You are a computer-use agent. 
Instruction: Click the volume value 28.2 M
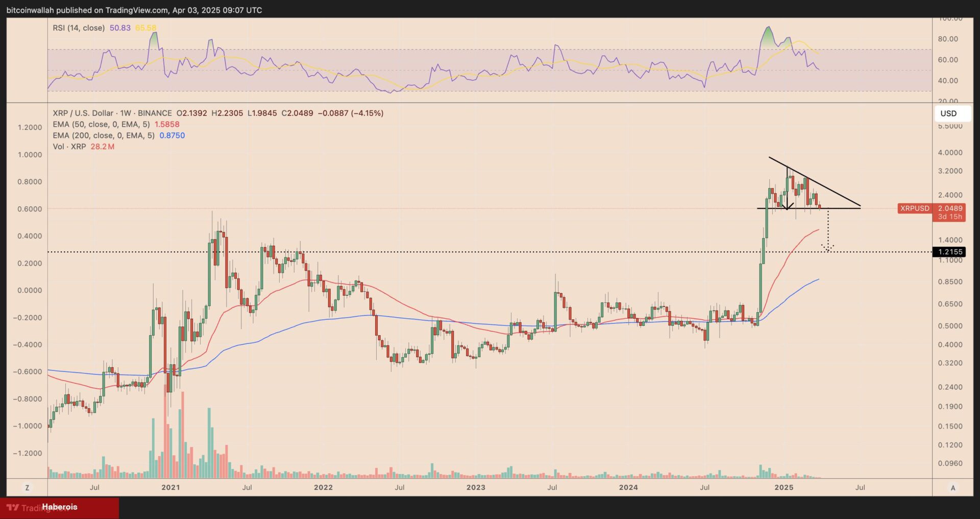click(103, 147)
